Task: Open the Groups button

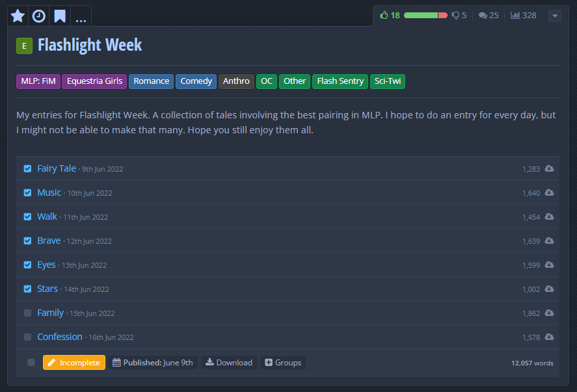Action: tap(283, 363)
